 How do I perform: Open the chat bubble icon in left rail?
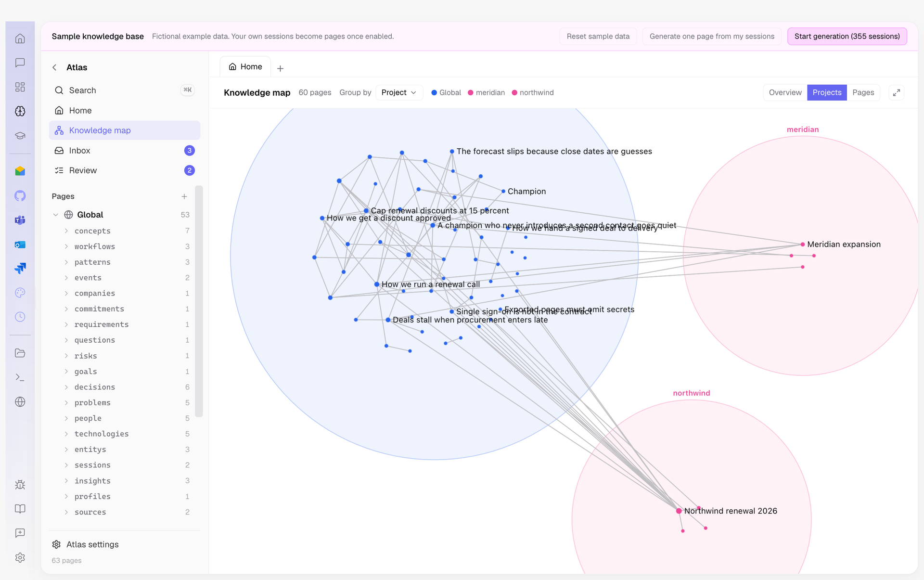click(x=20, y=63)
